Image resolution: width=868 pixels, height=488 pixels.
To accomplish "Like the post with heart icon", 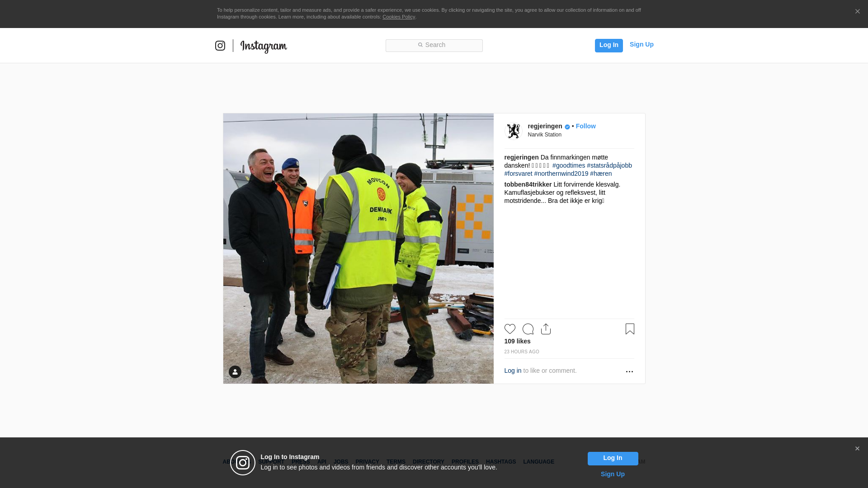I will (x=510, y=329).
